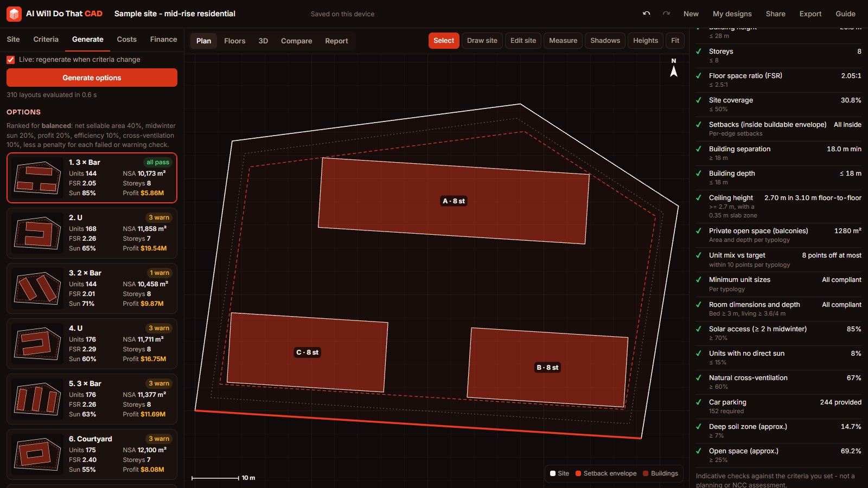Select building B · 8 st on plan

point(547,367)
